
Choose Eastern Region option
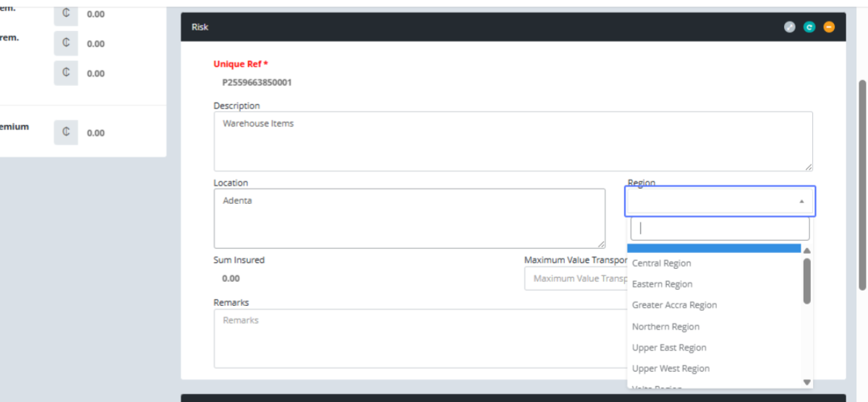[662, 284]
